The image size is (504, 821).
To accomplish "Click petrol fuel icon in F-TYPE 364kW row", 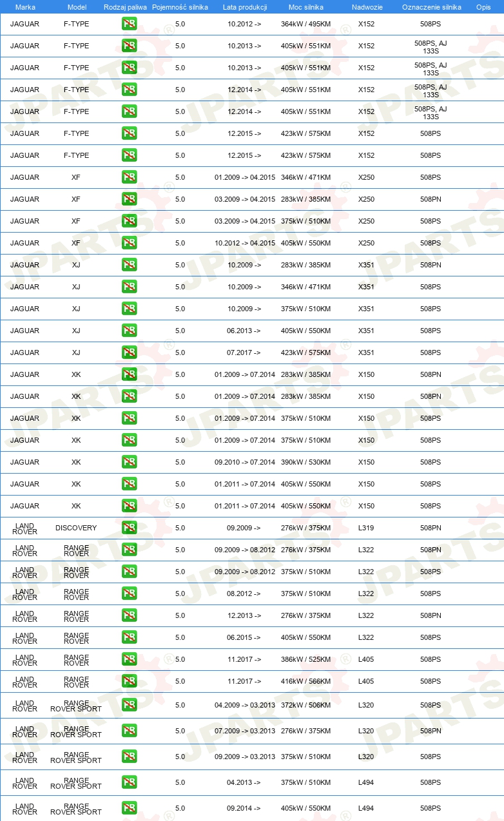I will 129,24.
